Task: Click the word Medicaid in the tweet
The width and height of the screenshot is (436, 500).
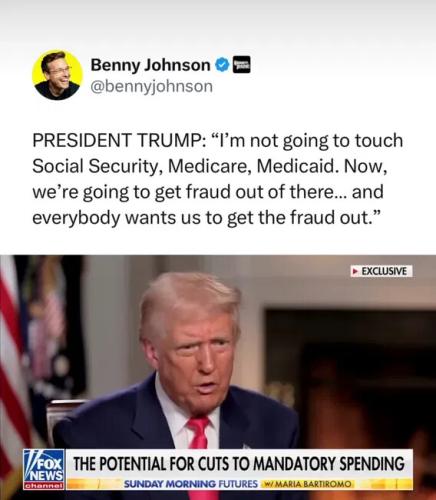Action: [x=296, y=166]
